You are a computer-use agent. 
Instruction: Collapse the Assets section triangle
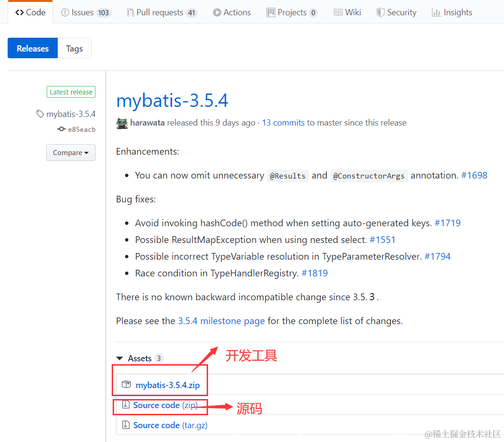click(120, 358)
